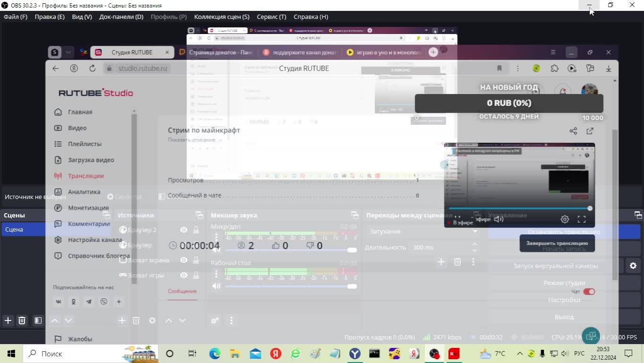Open advanced audio properties gear icon

point(215,320)
